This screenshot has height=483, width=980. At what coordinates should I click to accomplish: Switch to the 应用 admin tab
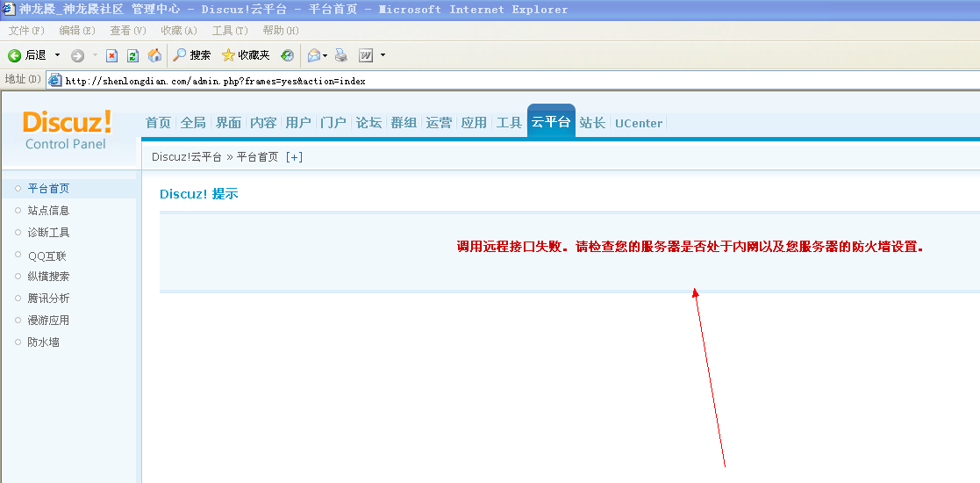tap(474, 123)
